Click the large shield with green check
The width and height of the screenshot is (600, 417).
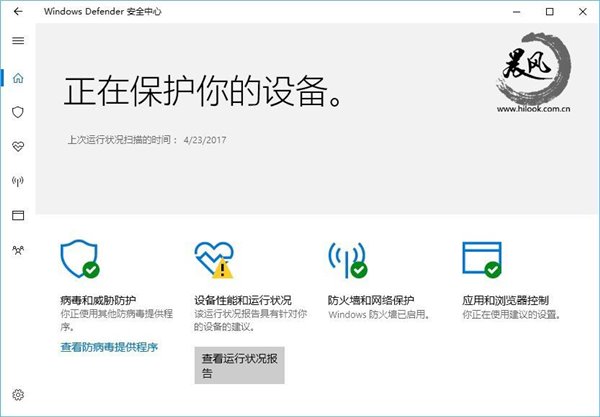coord(80,259)
